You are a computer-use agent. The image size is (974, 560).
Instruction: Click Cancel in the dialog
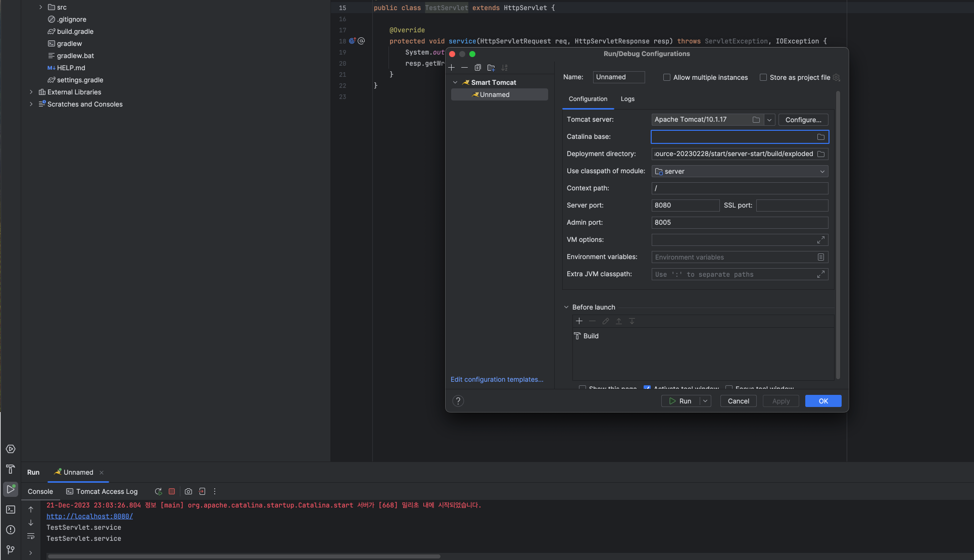(x=739, y=401)
